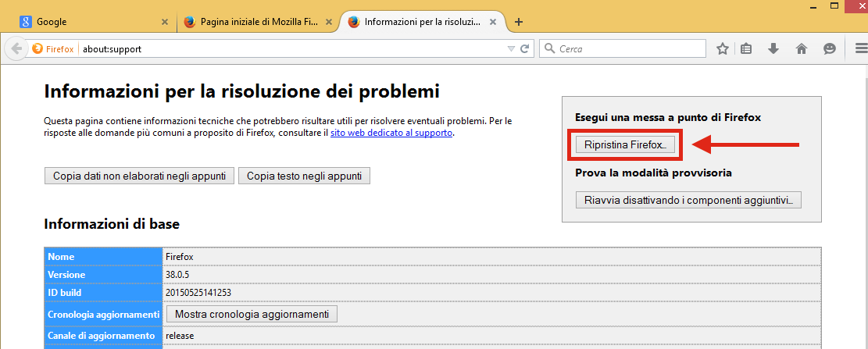
Task: Click Mostra cronologia aggiornamenti button
Action: click(252, 314)
